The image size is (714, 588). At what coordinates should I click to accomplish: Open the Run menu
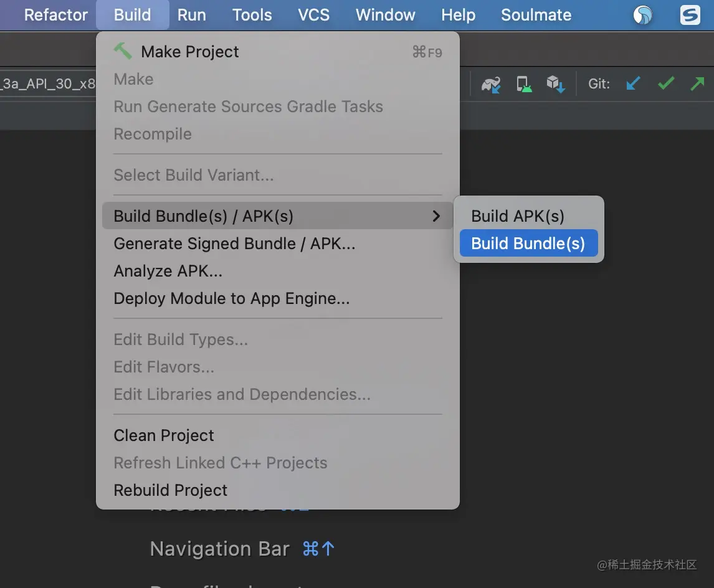191,15
